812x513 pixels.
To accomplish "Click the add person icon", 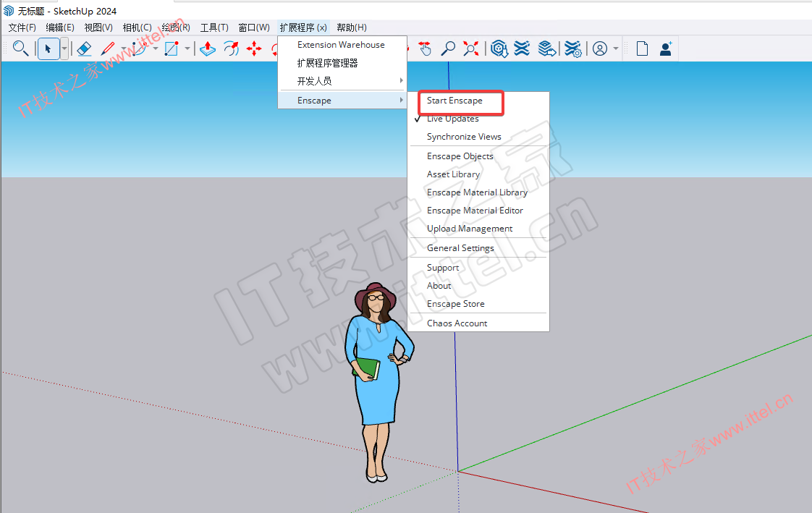I will tap(666, 48).
